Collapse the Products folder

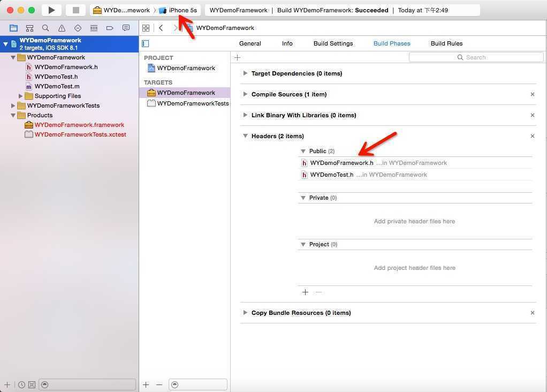coord(13,115)
